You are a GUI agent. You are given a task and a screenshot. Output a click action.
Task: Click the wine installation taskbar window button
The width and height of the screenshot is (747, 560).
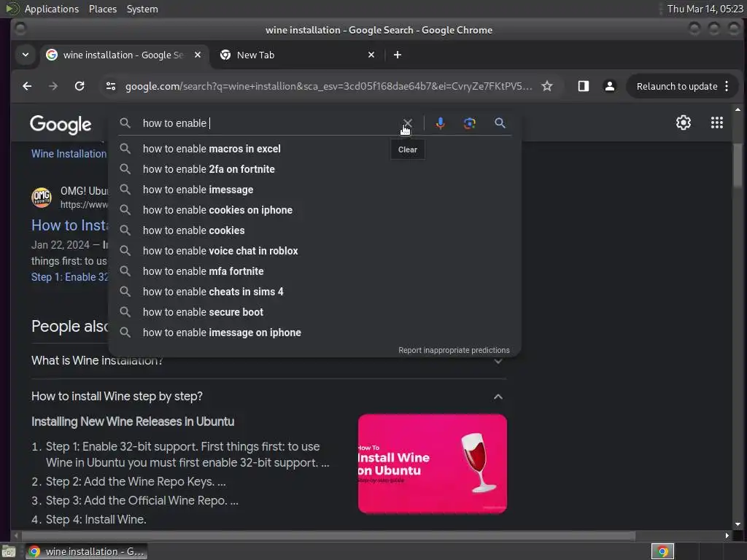[86, 551]
